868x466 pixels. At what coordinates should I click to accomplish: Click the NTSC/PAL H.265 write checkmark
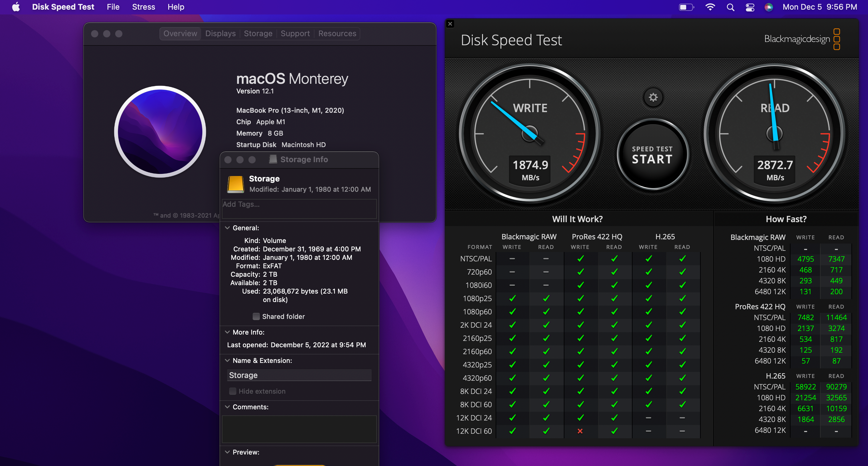pyautogui.click(x=648, y=259)
